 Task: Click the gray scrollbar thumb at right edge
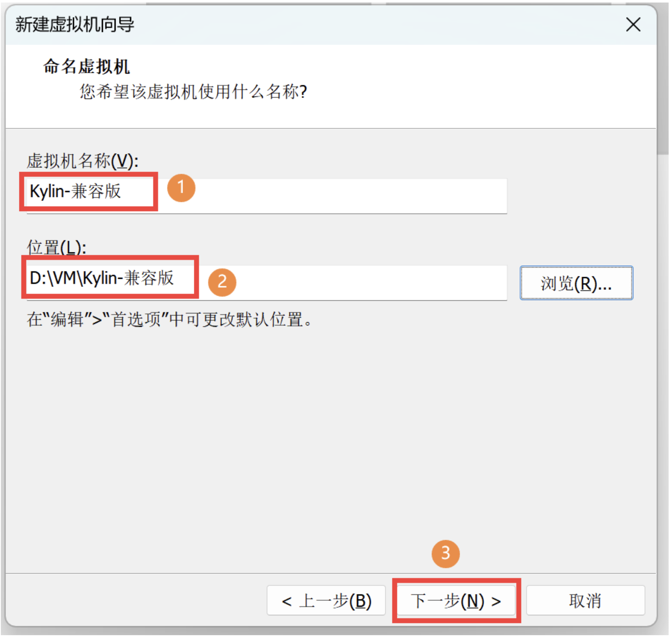663,79
